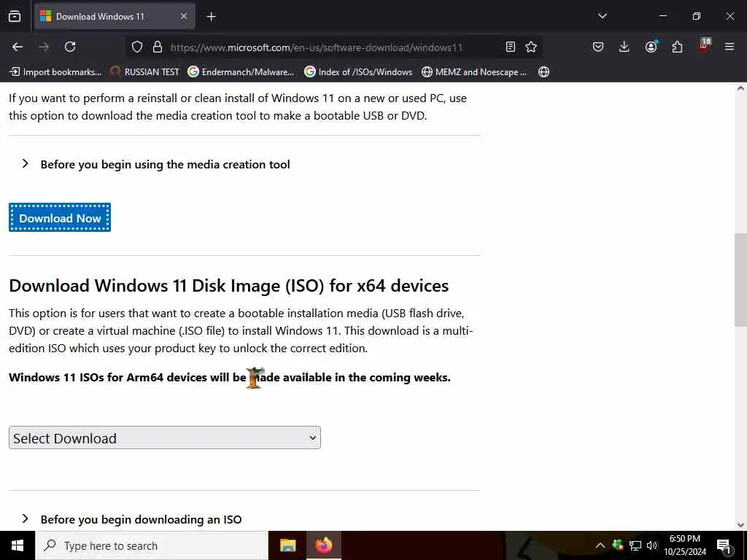This screenshot has height=560, width=747.
Task: Bookmark this page with star
Action: [x=531, y=47]
